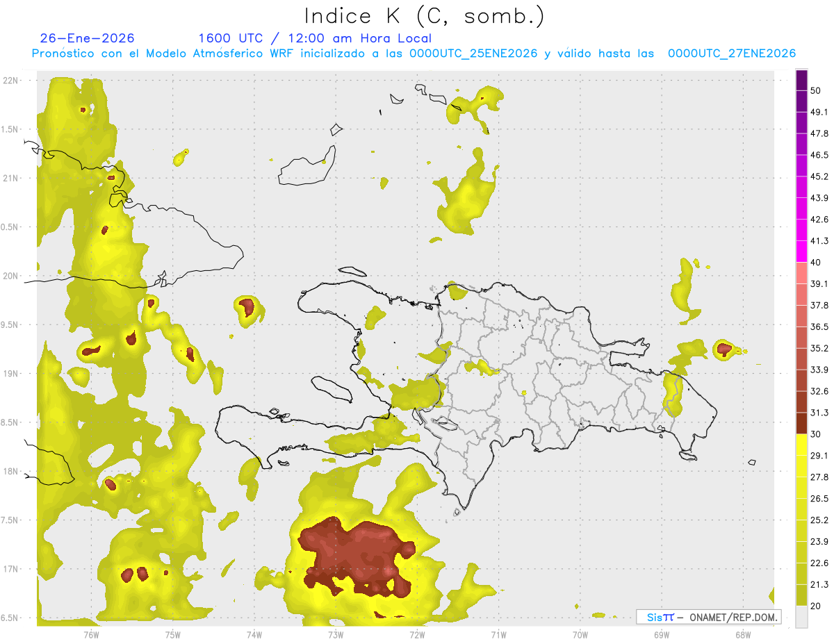834x644 pixels.
Task: Click the colorbar label '42.6'
Action: 819,220
